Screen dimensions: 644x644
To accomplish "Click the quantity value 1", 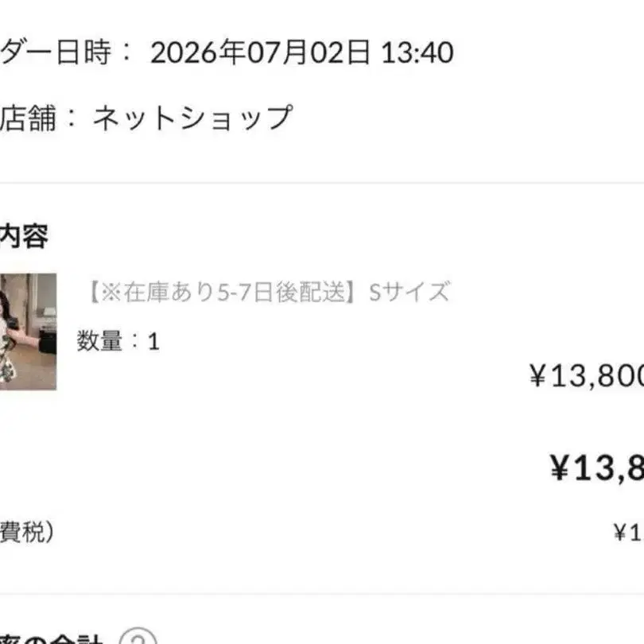I will point(153,342).
